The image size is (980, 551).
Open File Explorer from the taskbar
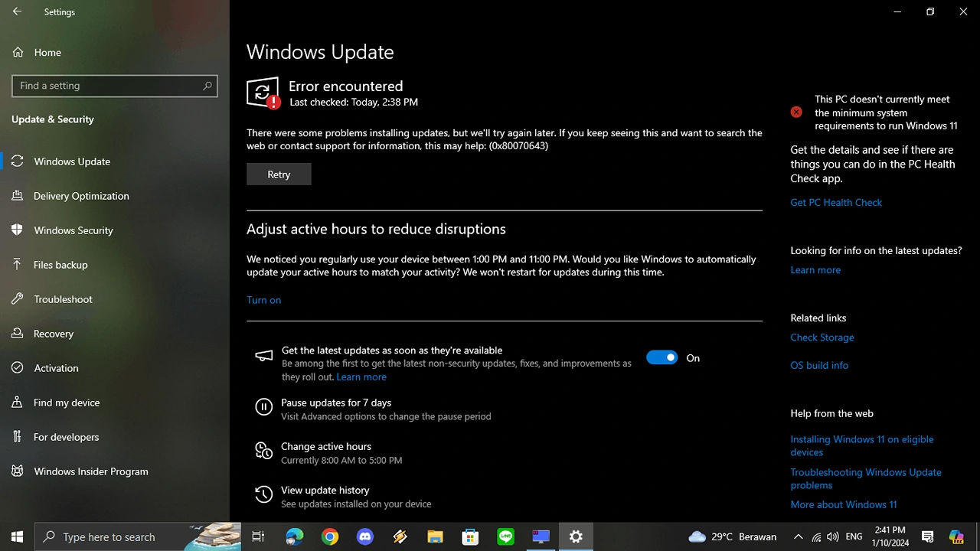click(x=436, y=536)
